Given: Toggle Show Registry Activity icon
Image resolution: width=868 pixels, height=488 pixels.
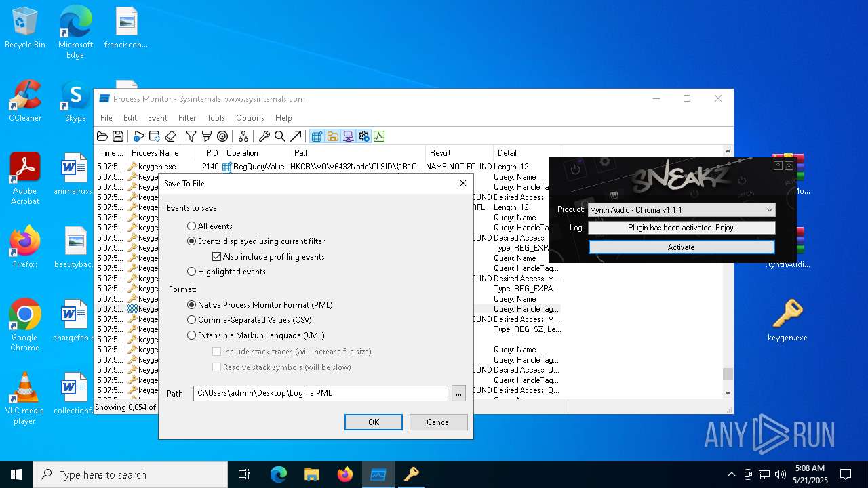Looking at the screenshot, I should (x=317, y=136).
